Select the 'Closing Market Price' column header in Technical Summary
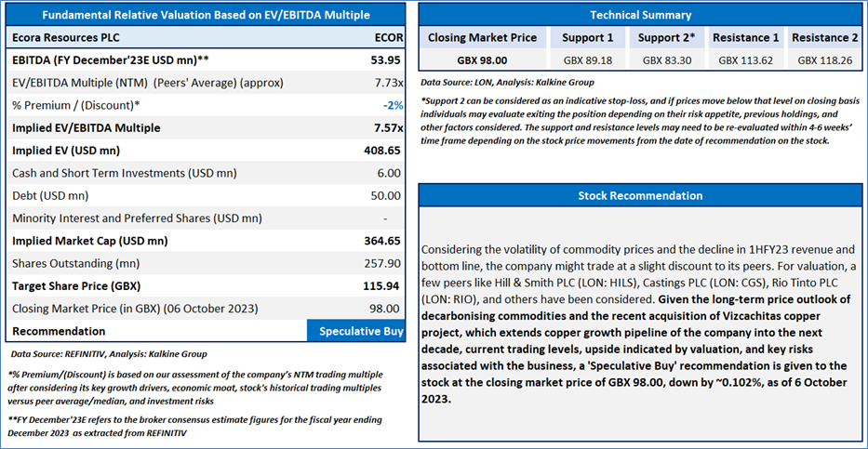 pos(483,38)
